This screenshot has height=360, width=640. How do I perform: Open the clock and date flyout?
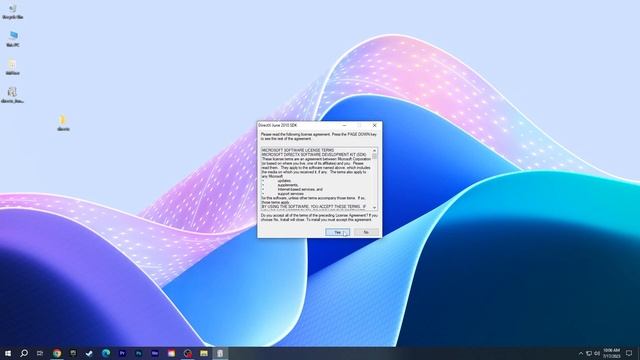click(x=611, y=353)
